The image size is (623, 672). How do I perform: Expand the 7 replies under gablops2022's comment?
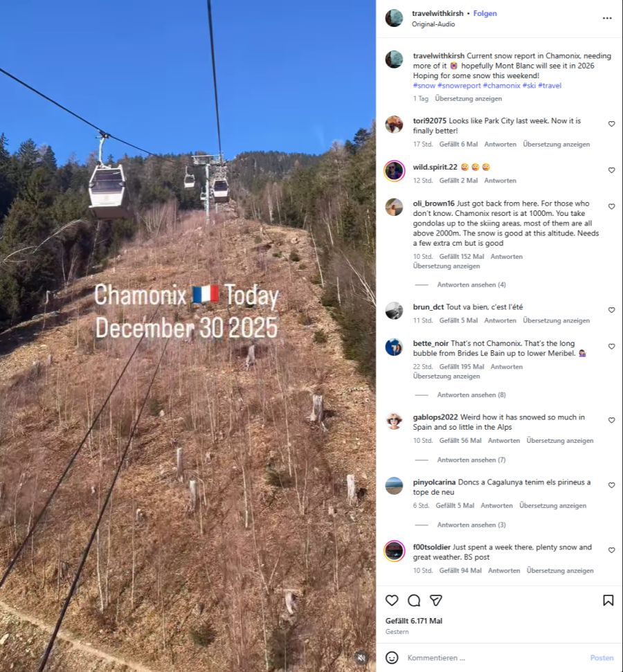(471, 460)
